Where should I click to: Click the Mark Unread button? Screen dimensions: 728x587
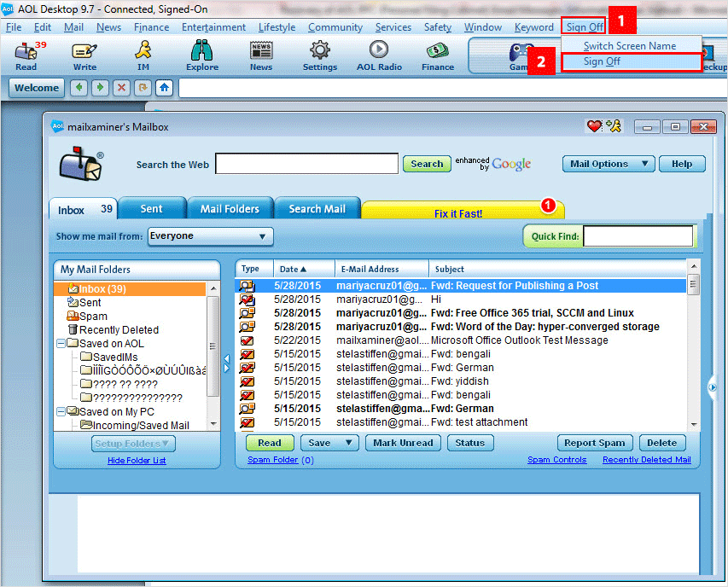tap(403, 443)
